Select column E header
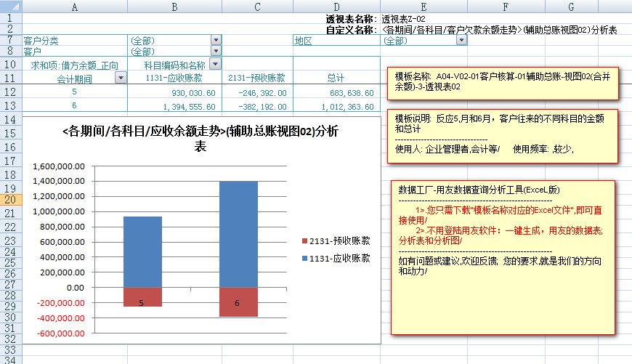Image resolution: width=632 pixels, height=364 pixels. pyautogui.click(x=423, y=7)
